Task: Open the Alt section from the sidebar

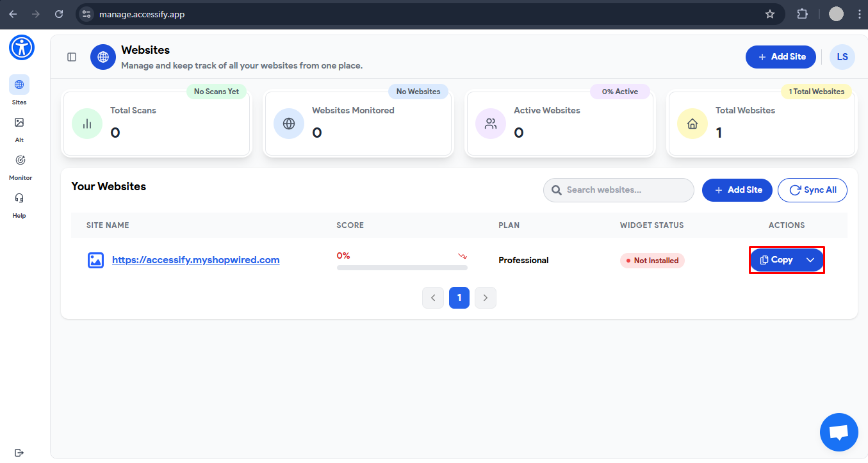Action: tap(19, 123)
